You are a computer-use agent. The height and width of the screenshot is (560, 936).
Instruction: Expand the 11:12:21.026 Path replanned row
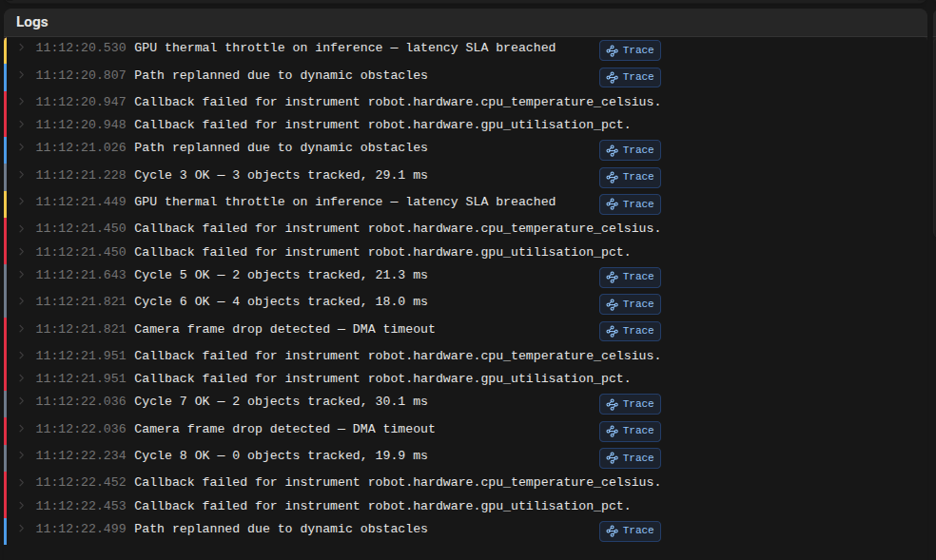pyautogui.click(x=22, y=146)
